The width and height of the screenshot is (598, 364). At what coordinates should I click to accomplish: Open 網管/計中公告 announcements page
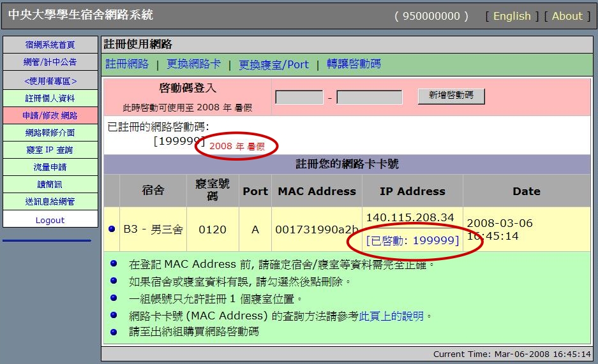[x=50, y=62]
